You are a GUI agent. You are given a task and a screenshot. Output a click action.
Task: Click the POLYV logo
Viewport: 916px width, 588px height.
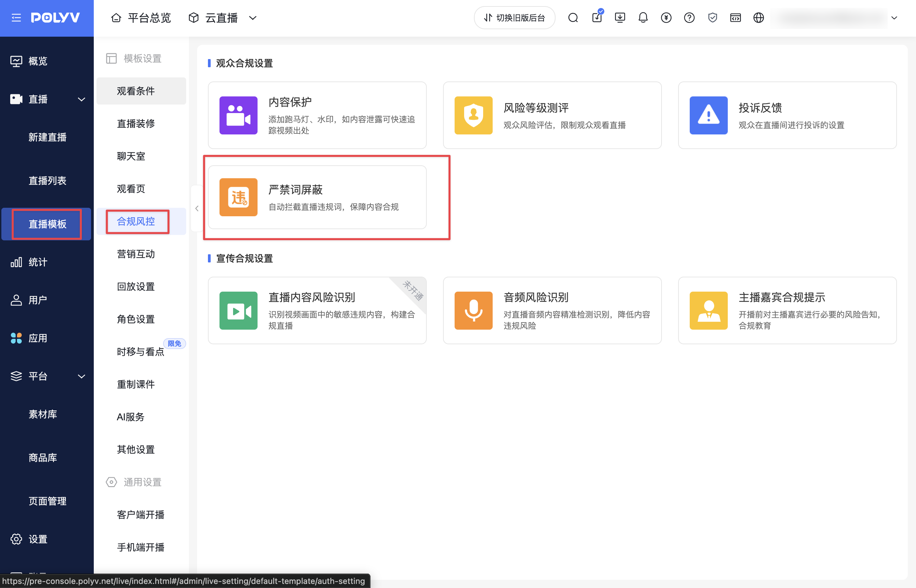(55, 18)
